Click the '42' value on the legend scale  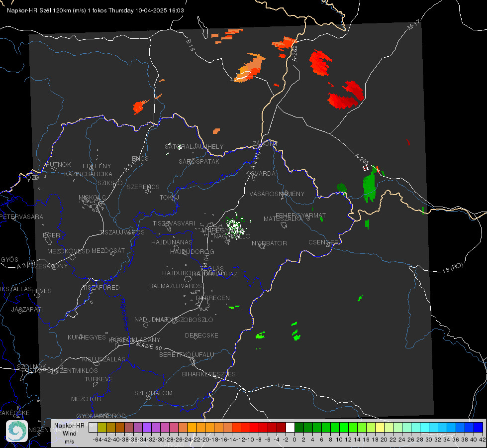point(482,440)
